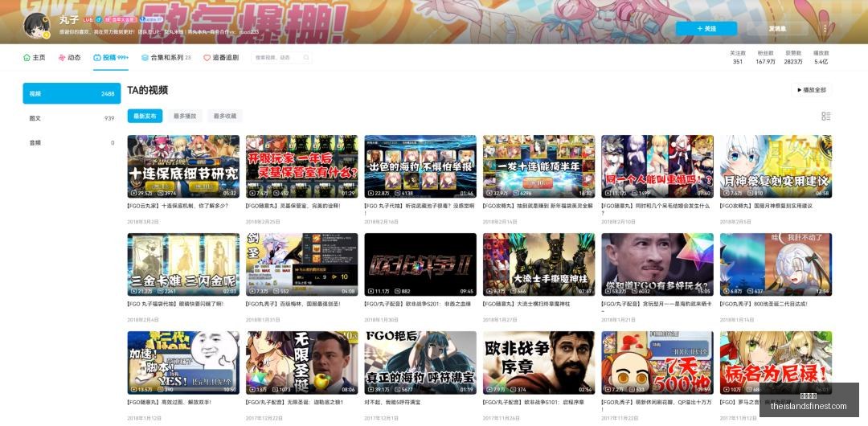Open the 病名为尼禄 video thumbnail
This screenshot has width=868, height=426.
click(776, 363)
